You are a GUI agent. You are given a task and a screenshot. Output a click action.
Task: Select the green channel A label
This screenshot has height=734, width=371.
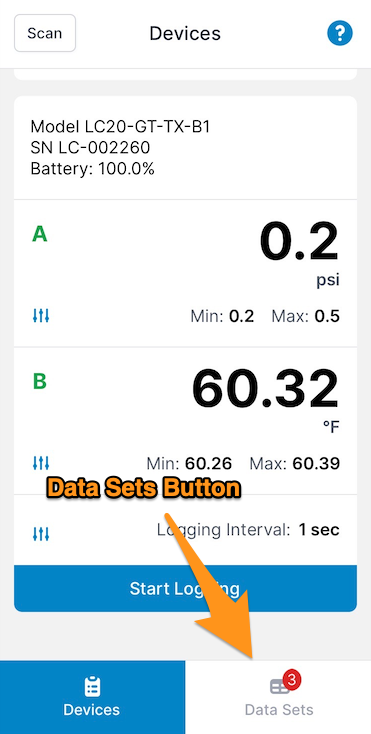40,234
